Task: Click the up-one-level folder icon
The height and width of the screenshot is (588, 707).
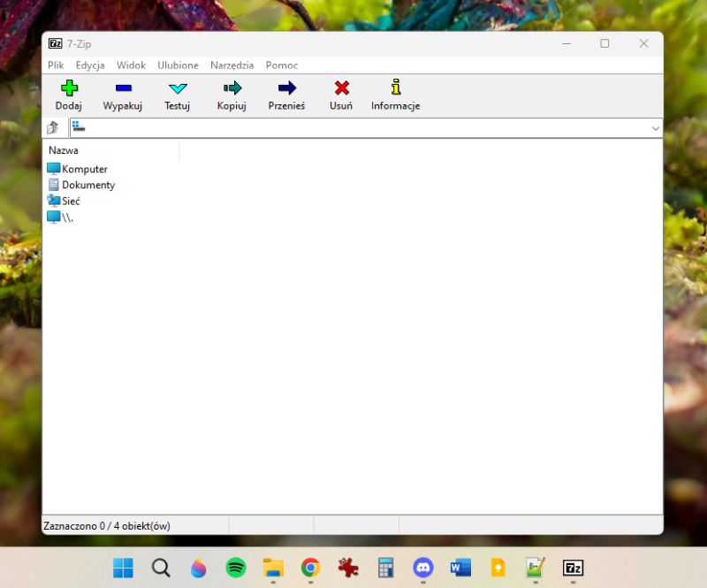Action: 52,127
